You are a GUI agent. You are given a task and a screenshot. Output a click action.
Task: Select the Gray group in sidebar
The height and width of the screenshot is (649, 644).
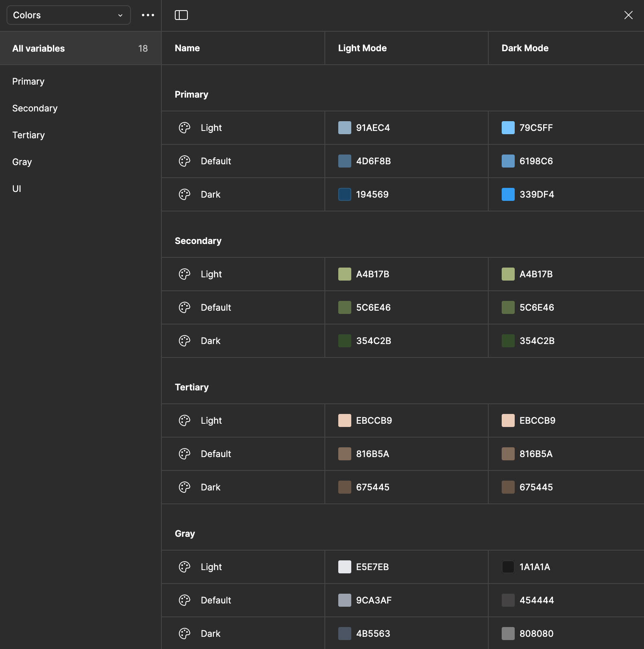click(22, 162)
